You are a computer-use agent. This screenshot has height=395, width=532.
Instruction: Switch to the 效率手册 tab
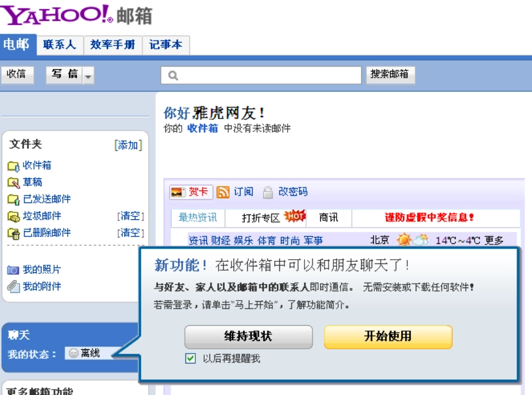point(113,45)
